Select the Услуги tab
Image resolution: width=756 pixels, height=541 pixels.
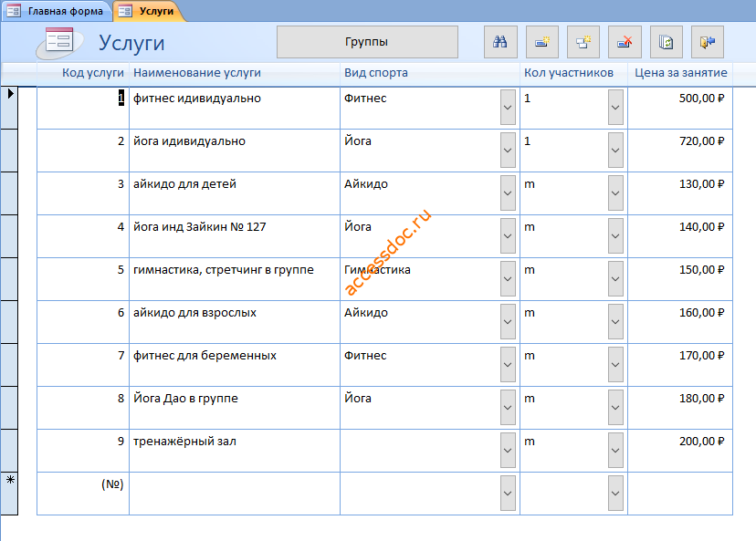click(x=149, y=11)
